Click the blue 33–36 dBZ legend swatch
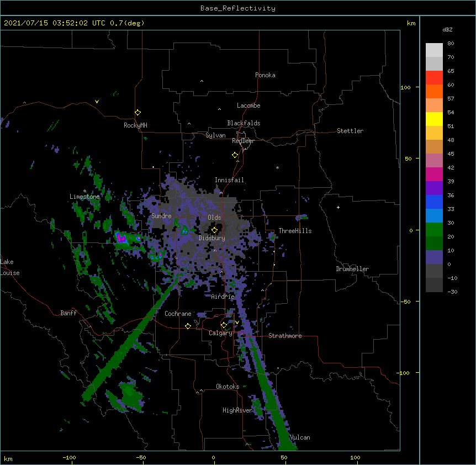Image resolution: width=476 pixels, height=465 pixels. (x=434, y=202)
